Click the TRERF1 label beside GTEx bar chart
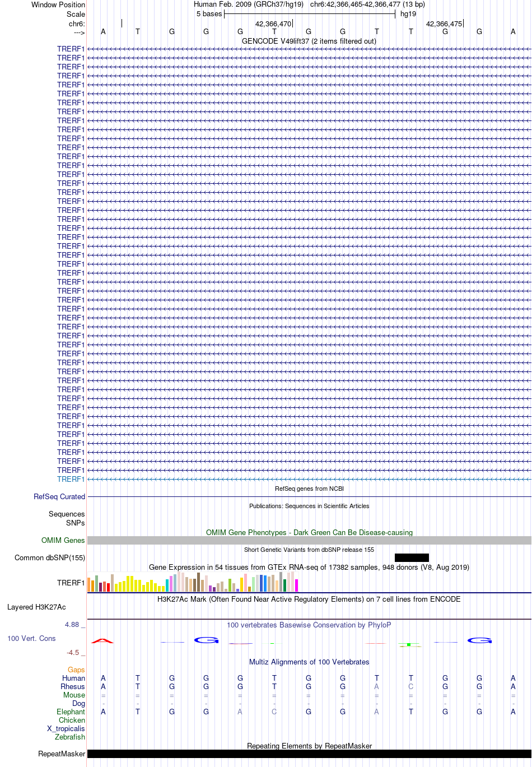This screenshot has width=532, height=767. 71,583
